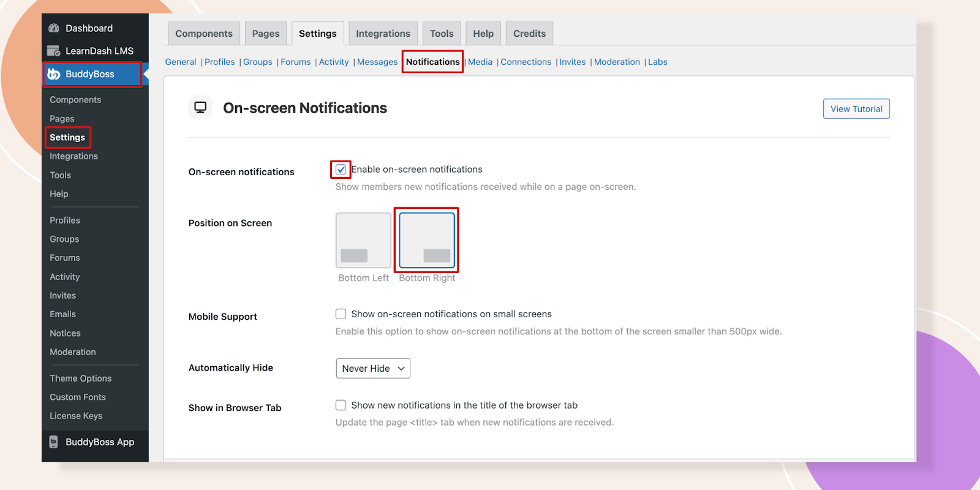Open Moderation in the sidebar submenu
This screenshot has height=490, width=980.
pyautogui.click(x=73, y=352)
